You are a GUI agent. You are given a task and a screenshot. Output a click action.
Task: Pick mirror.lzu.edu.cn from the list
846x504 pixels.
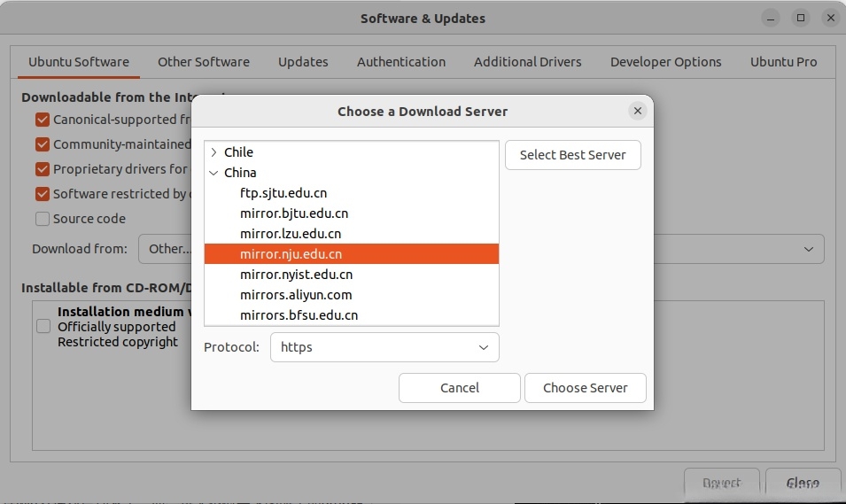(290, 234)
